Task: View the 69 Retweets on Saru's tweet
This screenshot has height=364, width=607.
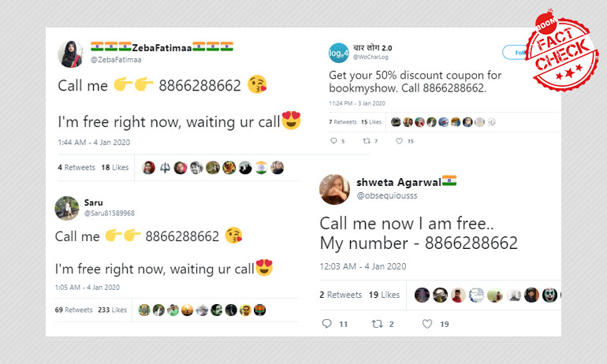Action: [x=73, y=310]
